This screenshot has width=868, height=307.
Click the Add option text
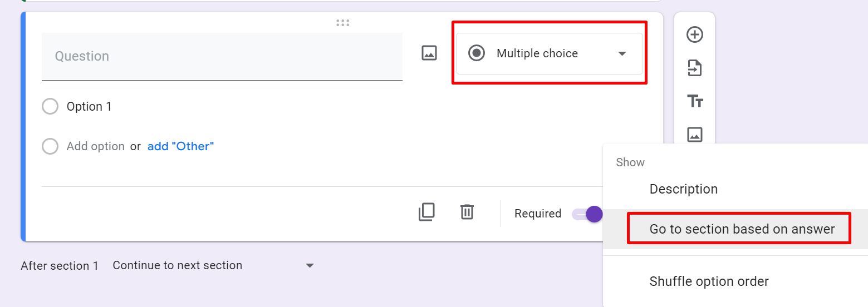pos(95,147)
